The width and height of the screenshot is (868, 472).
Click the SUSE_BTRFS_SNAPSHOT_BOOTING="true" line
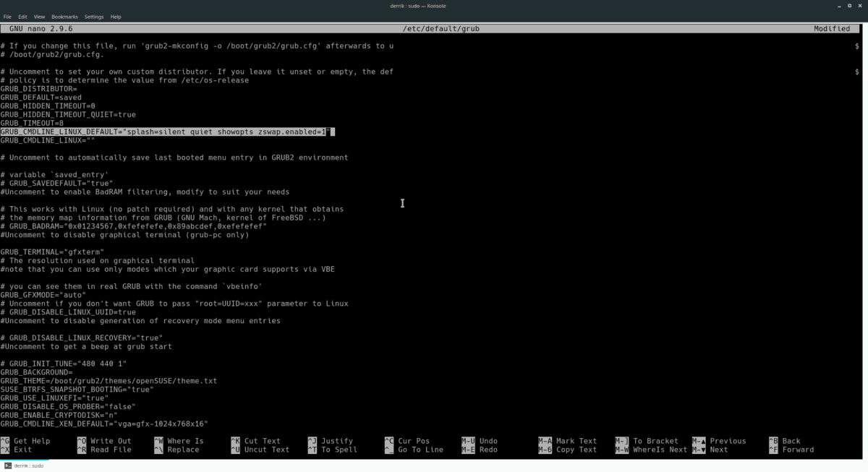pyautogui.click(x=77, y=390)
